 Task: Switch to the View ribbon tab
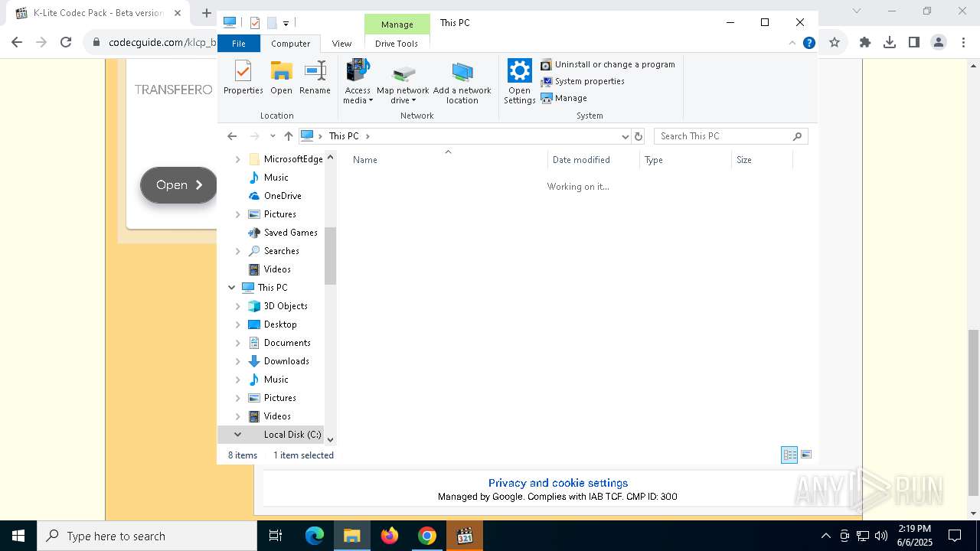point(341,44)
